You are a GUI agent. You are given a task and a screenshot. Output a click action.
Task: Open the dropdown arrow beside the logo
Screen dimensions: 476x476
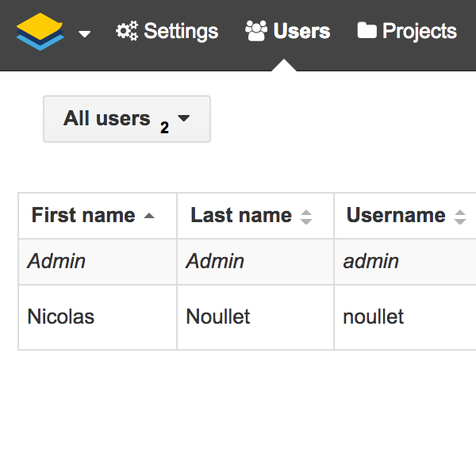coord(84,33)
